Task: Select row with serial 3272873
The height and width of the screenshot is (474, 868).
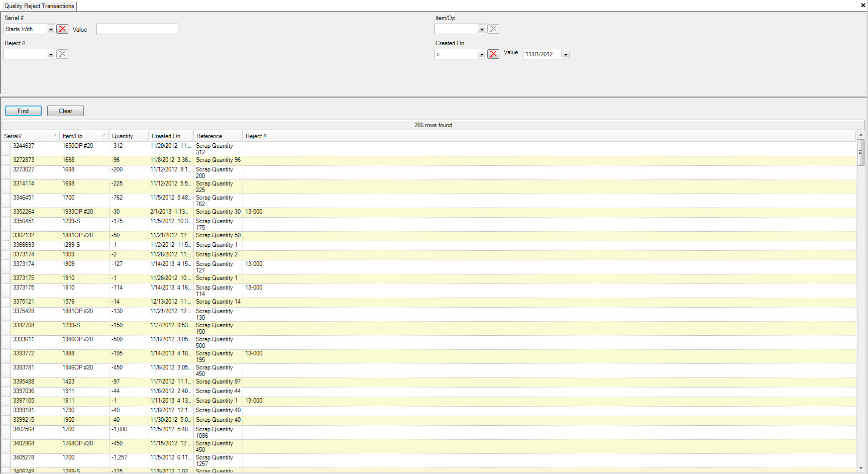Action: tap(428, 160)
